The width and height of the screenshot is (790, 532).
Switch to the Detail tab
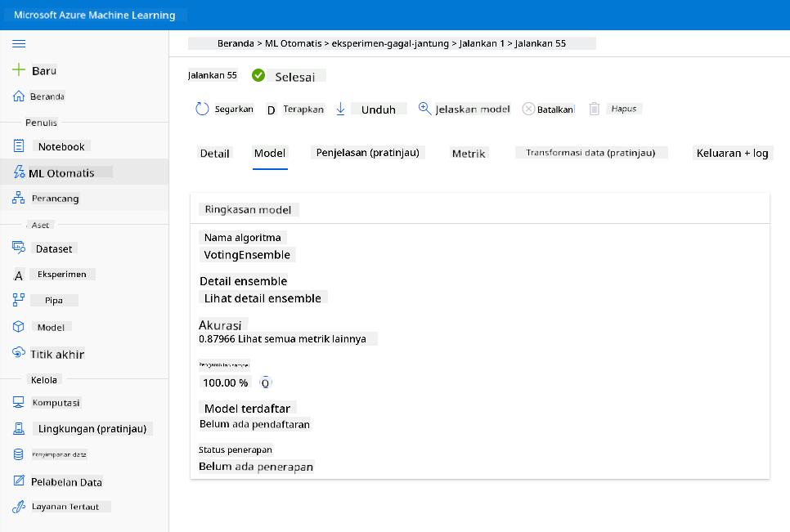pyautogui.click(x=214, y=154)
